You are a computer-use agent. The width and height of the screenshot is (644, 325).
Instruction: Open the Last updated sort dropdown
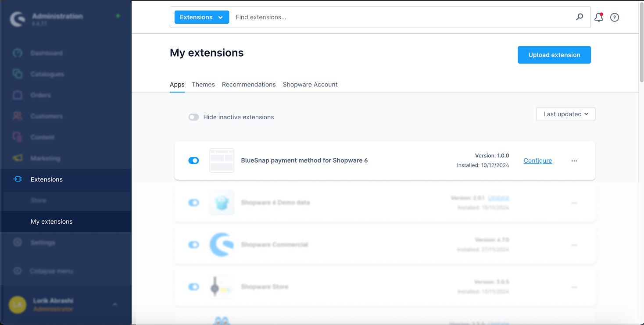coord(565,114)
